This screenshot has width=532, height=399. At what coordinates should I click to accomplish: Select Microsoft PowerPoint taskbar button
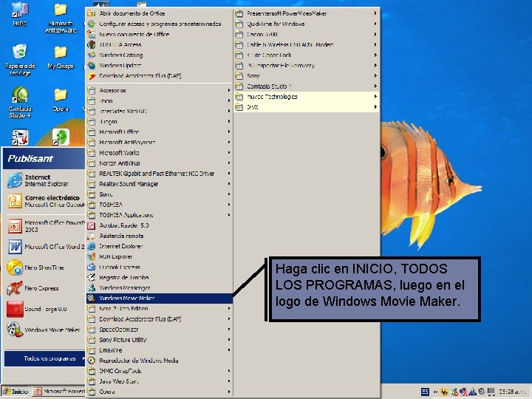(x=58, y=392)
